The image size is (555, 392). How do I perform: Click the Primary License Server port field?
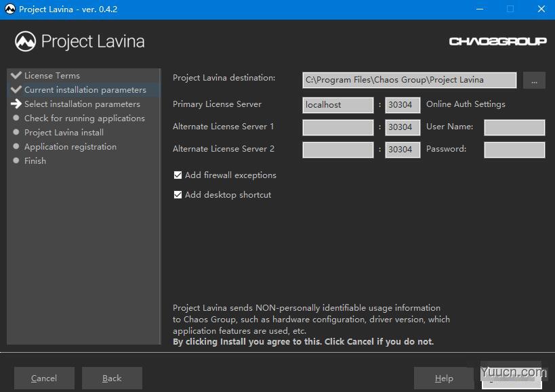coord(403,105)
